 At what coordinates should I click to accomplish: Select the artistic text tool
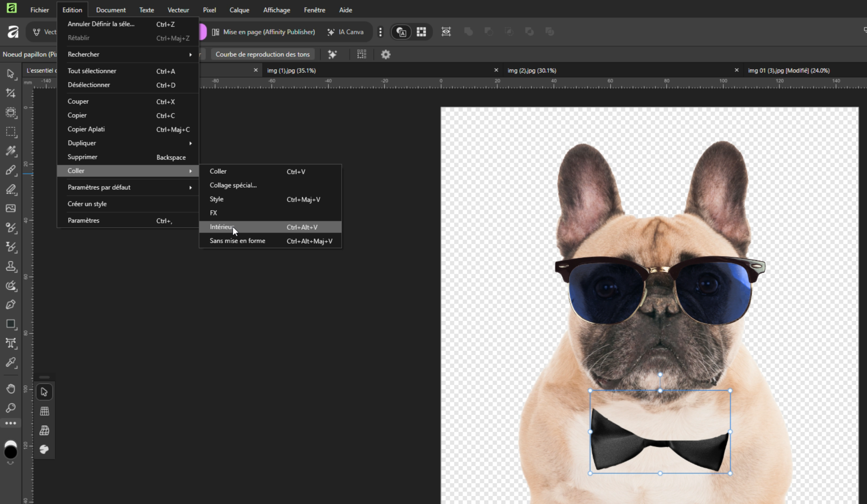[x=11, y=343]
